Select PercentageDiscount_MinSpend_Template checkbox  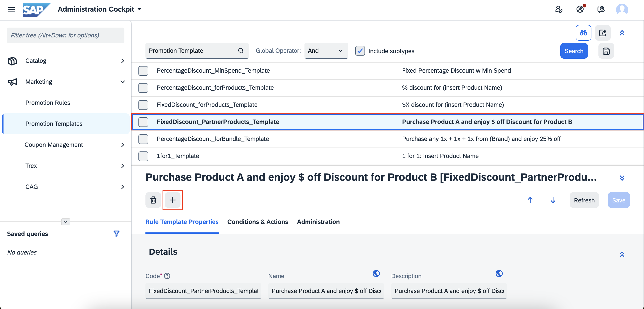tap(143, 71)
